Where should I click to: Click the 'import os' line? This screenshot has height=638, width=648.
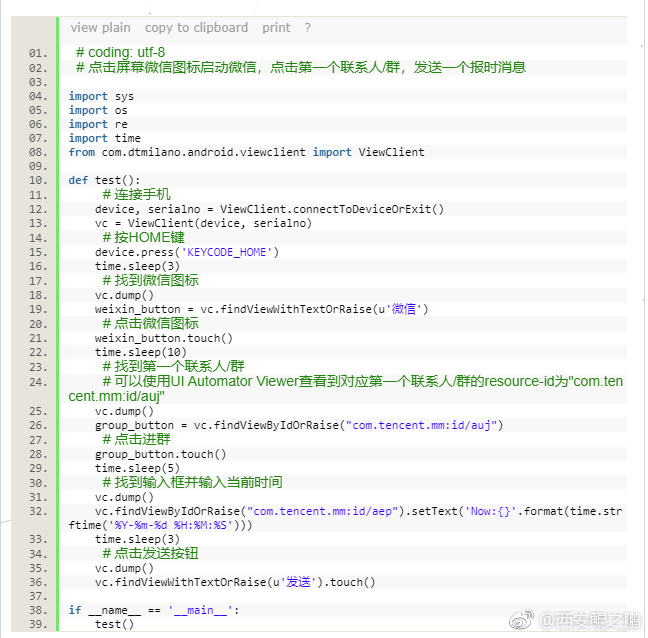pos(98,110)
